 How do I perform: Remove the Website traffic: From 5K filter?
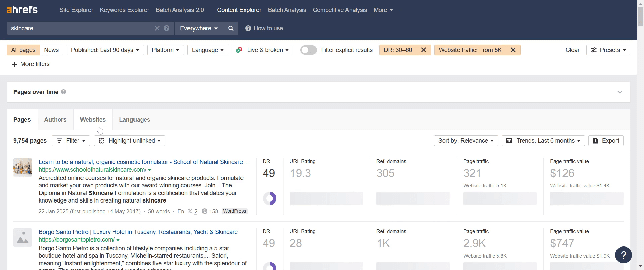point(513,50)
